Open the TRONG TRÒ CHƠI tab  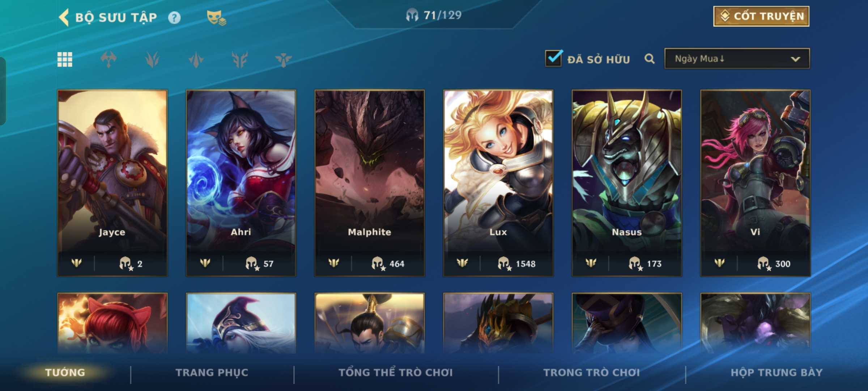click(x=592, y=373)
